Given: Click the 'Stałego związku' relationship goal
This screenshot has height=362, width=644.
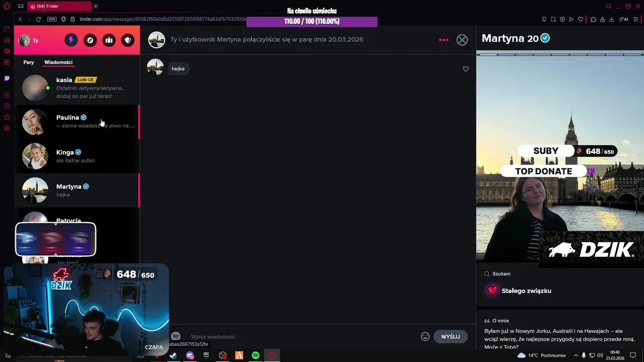Looking at the screenshot, I should click(x=519, y=291).
